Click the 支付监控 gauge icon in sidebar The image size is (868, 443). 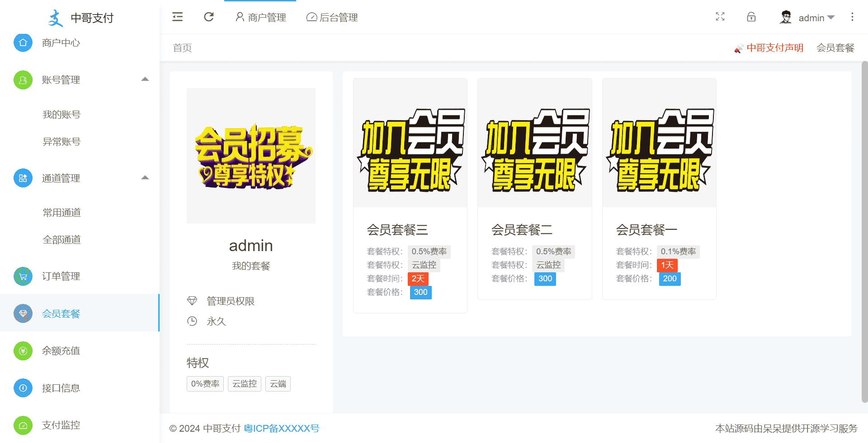[x=23, y=425]
